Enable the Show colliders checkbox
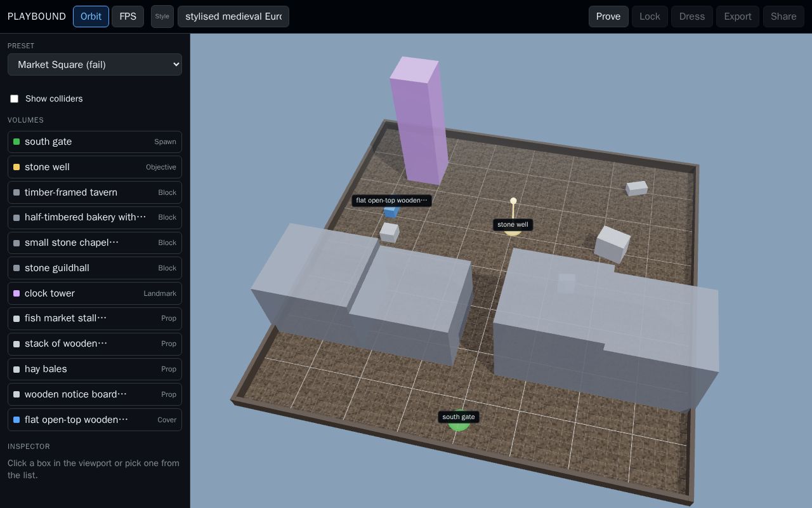Viewport: 812px width, 508px height. (14, 98)
